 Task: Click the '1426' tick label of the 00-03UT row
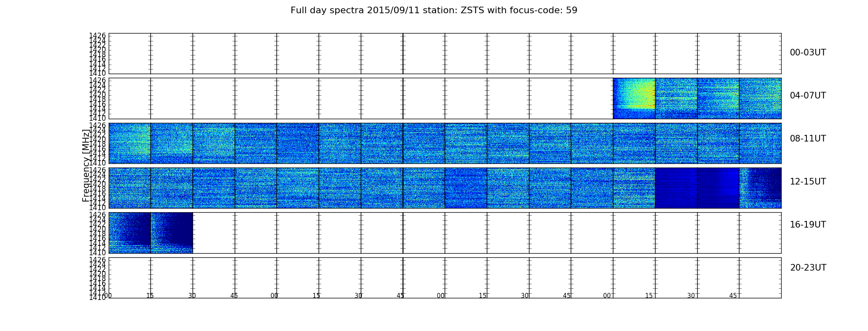point(98,36)
